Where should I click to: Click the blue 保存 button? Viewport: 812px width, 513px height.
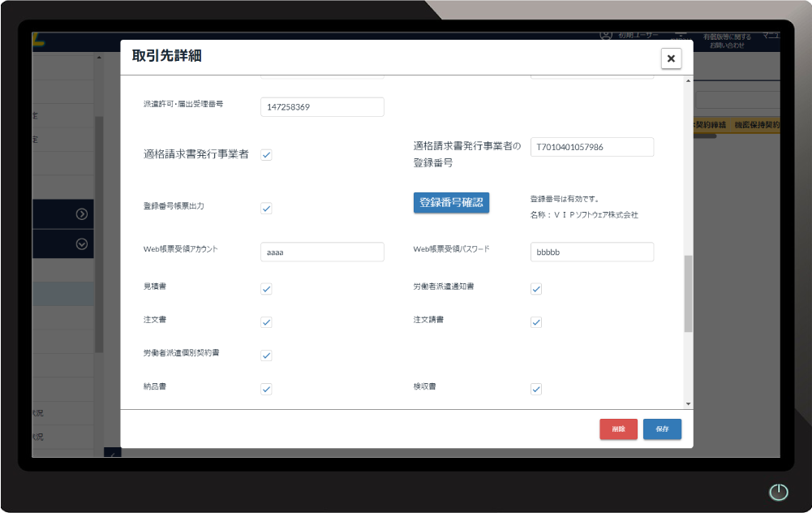click(x=662, y=429)
